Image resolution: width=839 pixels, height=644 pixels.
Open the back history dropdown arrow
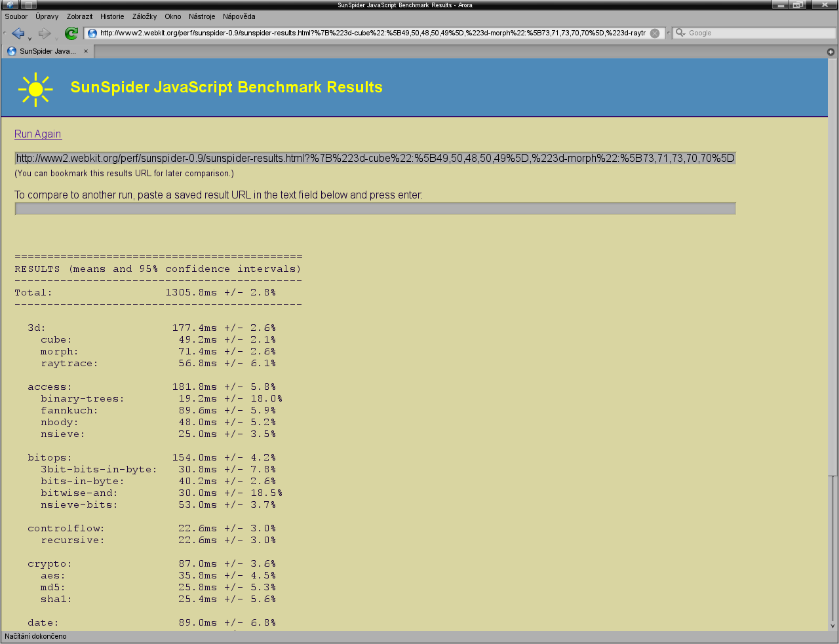pos(29,38)
